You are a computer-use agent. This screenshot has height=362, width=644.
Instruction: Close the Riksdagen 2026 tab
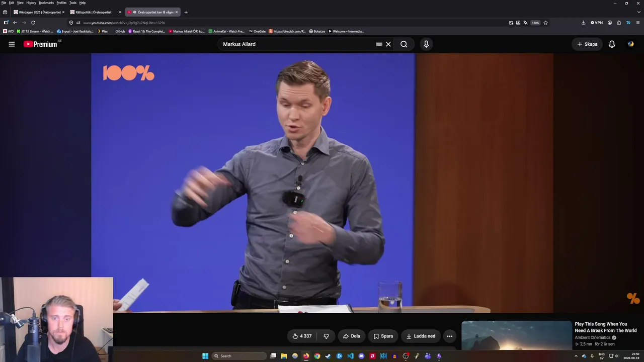pyautogui.click(x=63, y=12)
